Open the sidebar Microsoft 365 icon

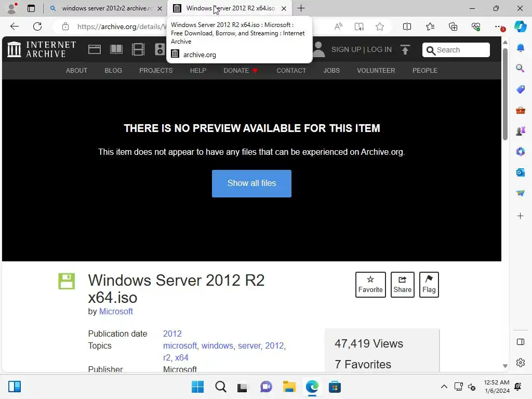521,151
